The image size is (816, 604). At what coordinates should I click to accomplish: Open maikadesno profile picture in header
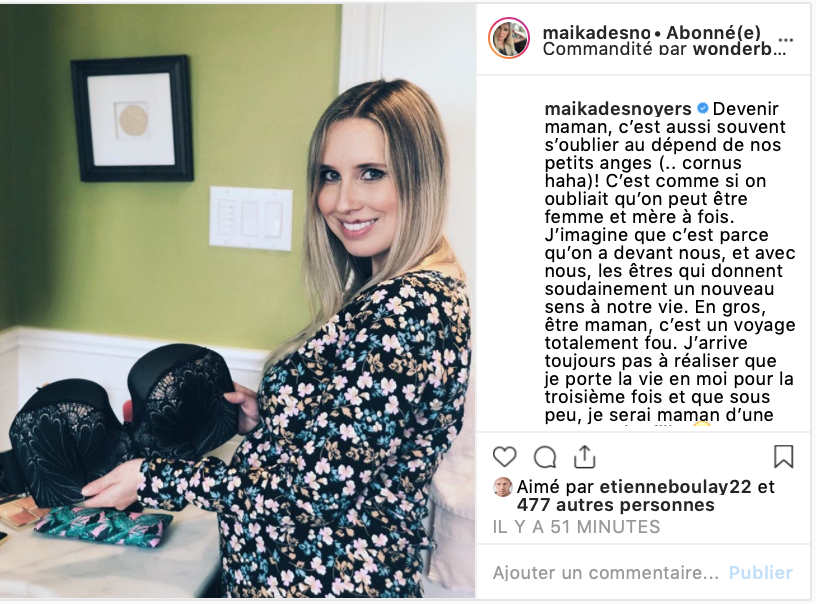coord(508,38)
